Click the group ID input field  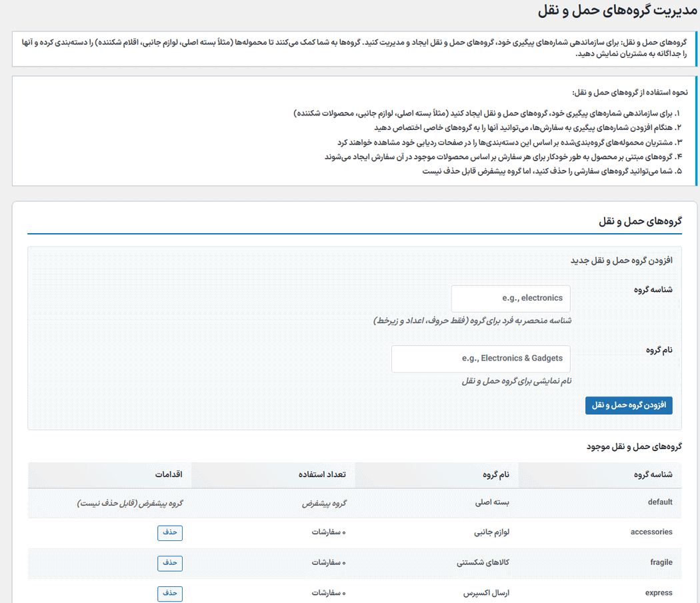511,299
